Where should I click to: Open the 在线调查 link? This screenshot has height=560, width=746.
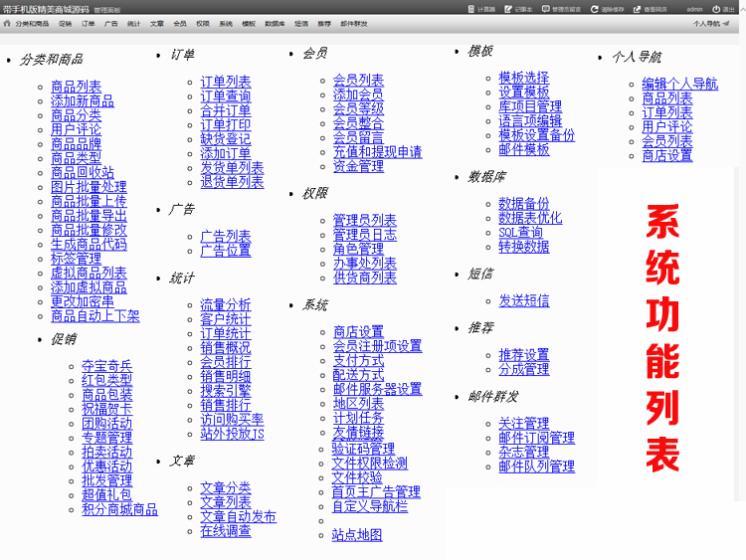[x=226, y=531]
